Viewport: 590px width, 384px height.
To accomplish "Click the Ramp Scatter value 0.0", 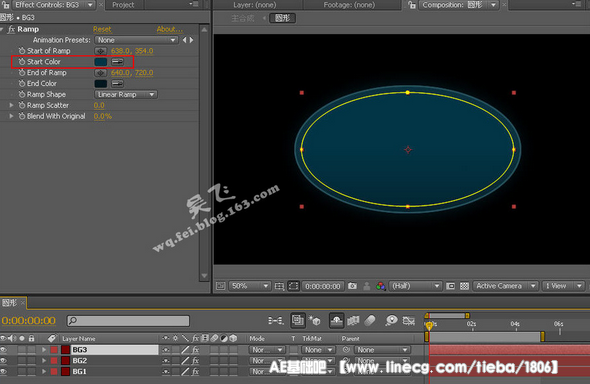I will pyautogui.click(x=99, y=105).
